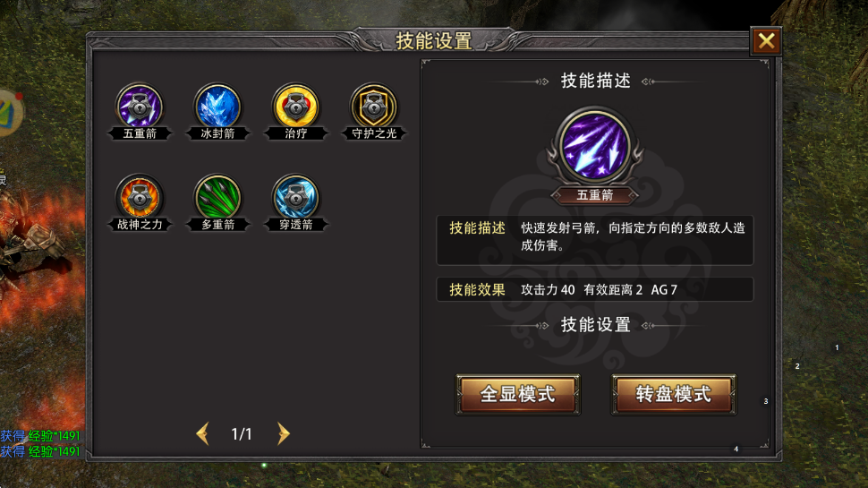Viewport: 868px width, 488px height.
Task: Click the 技能设置 section heading
Action: tap(596, 325)
